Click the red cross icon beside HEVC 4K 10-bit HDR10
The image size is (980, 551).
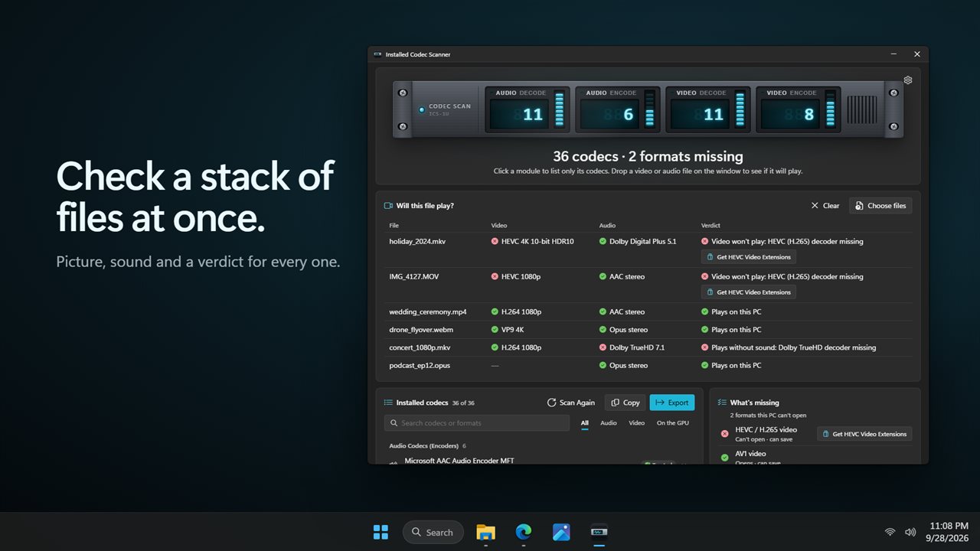coord(495,241)
